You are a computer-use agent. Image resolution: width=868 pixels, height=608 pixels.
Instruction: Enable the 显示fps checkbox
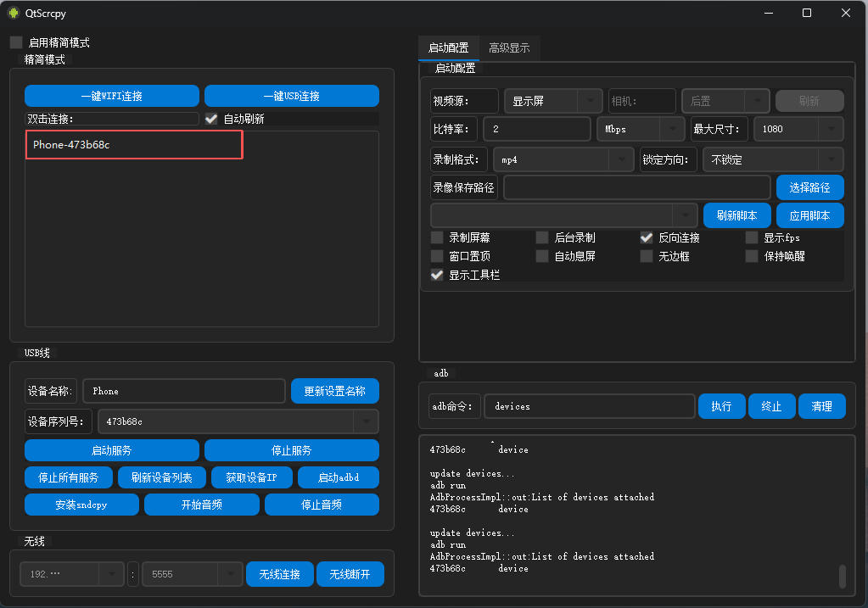point(751,238)
